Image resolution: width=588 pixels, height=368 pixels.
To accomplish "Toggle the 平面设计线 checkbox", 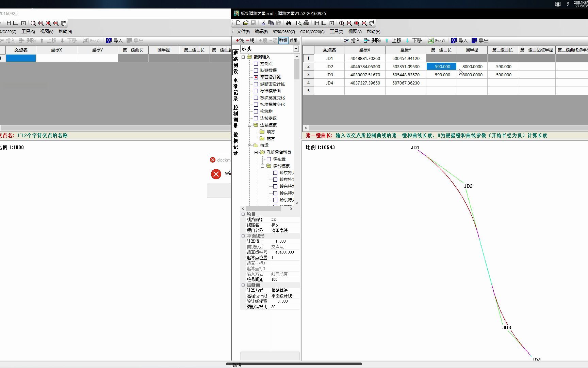I will click(256, 77).
